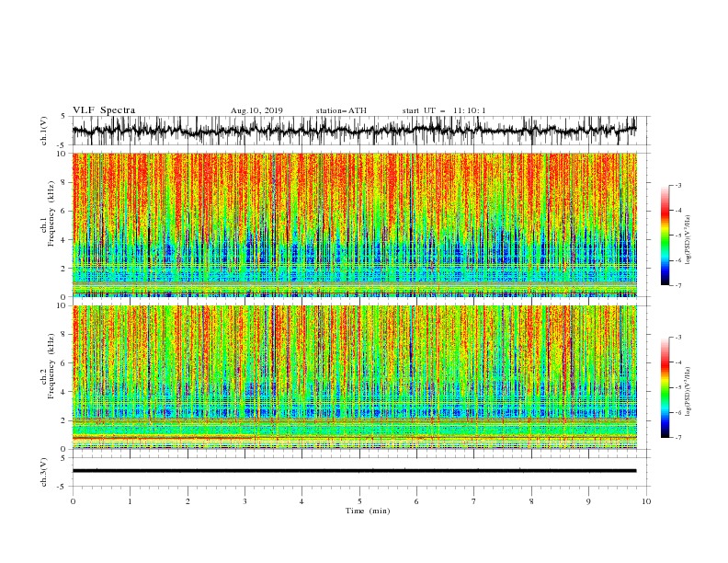Click time axis tick label "4"
728x563 pixels.
tap(301, 501)
